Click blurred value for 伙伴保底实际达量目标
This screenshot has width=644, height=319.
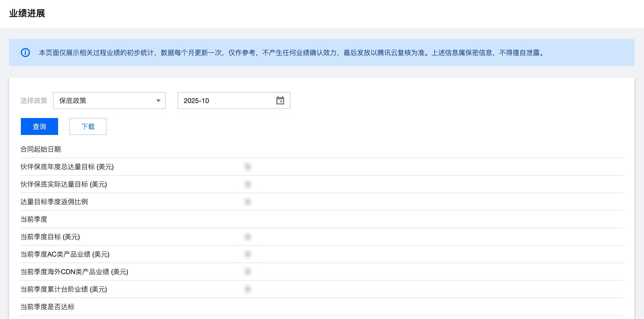coord(248,184)
